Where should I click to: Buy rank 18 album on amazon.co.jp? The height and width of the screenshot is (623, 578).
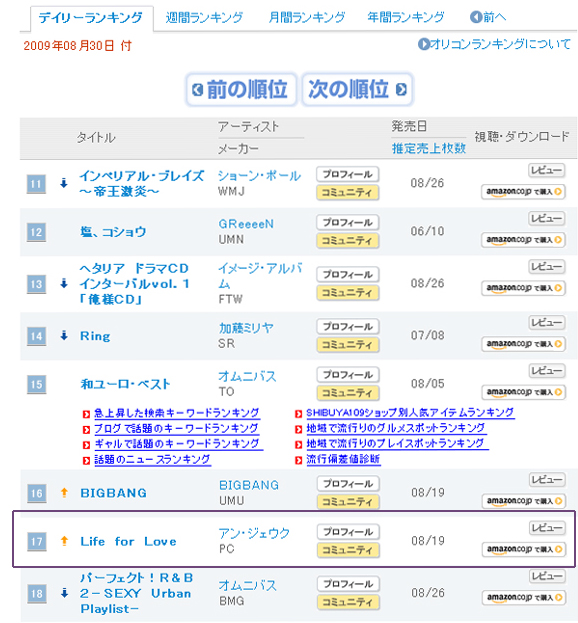[x=524, y=598]
